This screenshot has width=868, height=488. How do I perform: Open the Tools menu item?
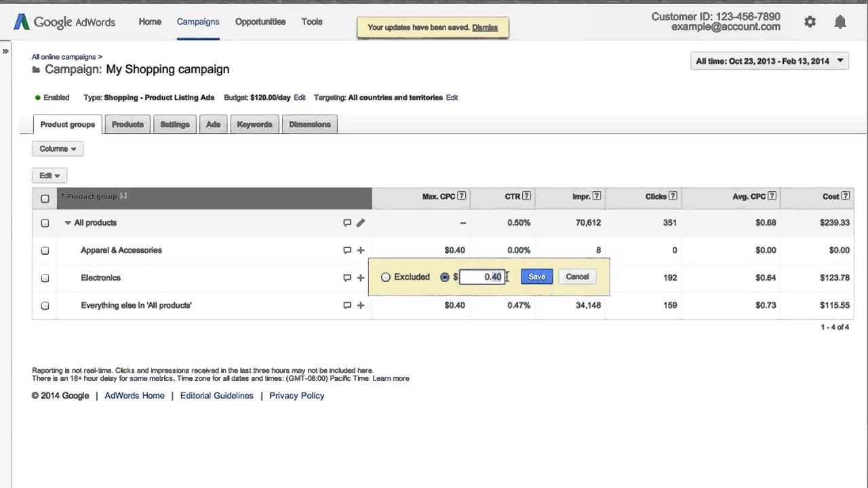tap(312, 22)
